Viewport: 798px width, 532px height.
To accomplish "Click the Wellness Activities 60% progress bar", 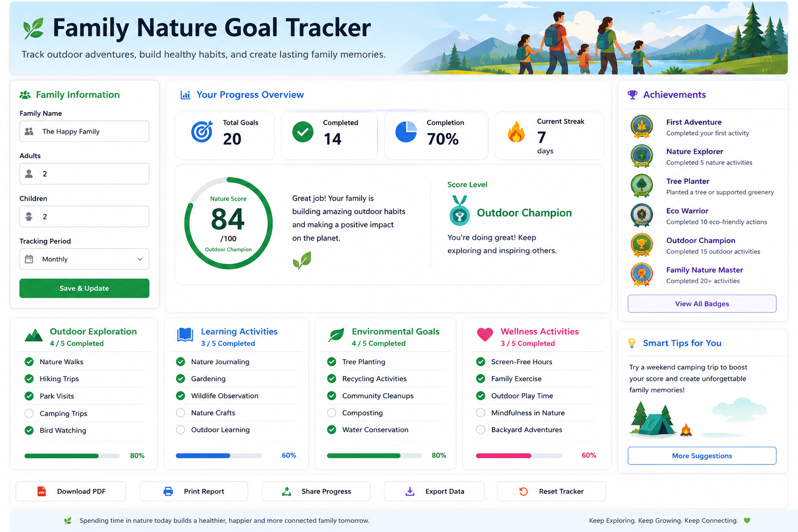I will coord(519,456).
